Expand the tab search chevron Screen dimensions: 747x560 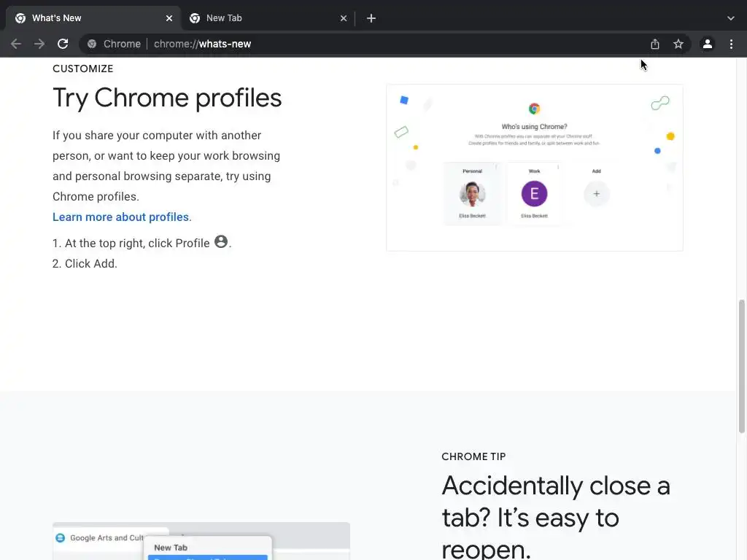pyautogui.click(x=731, y=18)
